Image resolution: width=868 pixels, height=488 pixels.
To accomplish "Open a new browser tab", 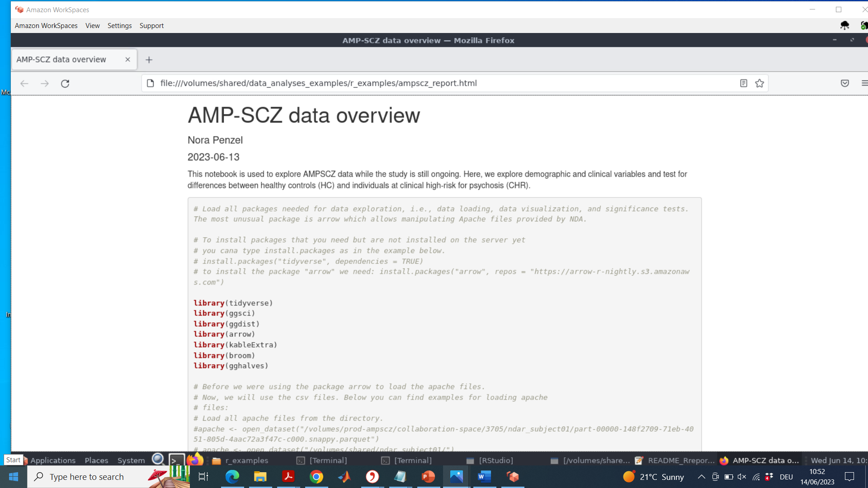I will tap(149, 59).
